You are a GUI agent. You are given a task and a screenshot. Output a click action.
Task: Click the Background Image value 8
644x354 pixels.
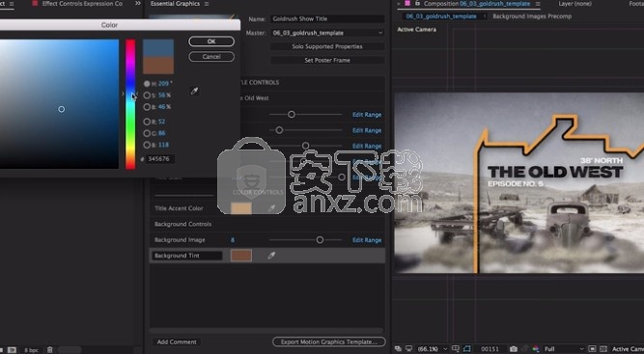coord(233,240)
